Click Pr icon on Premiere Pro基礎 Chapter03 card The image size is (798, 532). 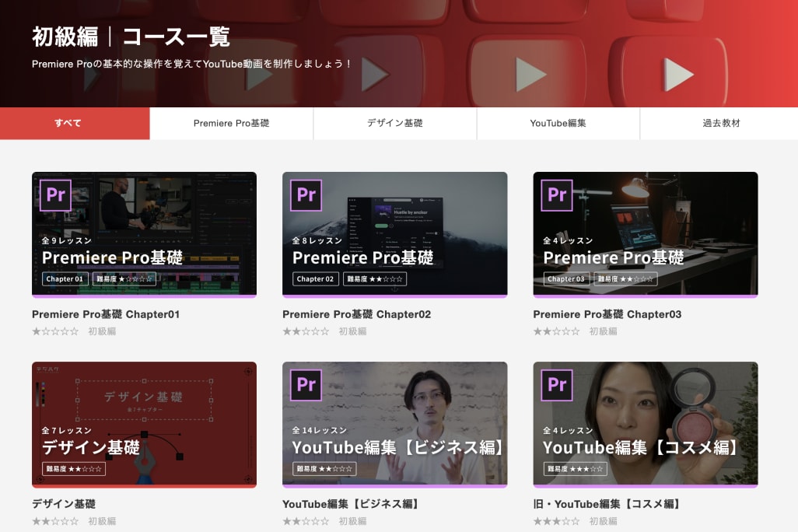pos(557,195)
